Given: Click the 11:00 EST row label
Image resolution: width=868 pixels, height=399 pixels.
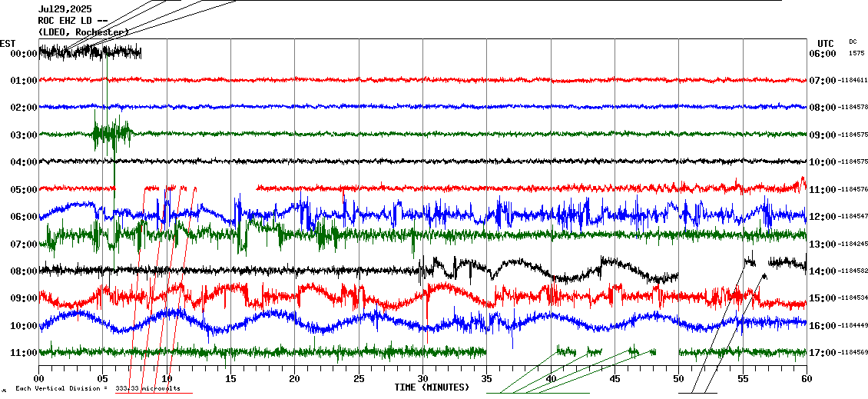Looking at the screenshot, I should [x=24, y=353].
